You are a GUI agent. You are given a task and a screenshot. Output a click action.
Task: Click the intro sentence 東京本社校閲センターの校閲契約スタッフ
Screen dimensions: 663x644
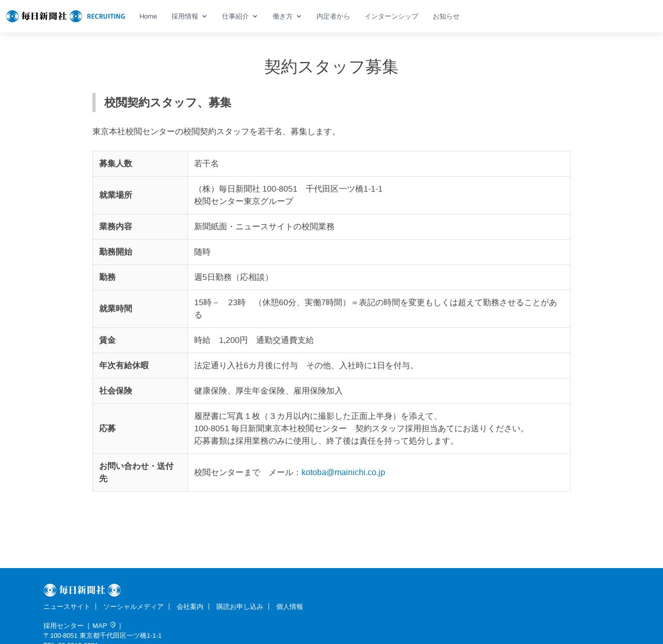(216, 132)
